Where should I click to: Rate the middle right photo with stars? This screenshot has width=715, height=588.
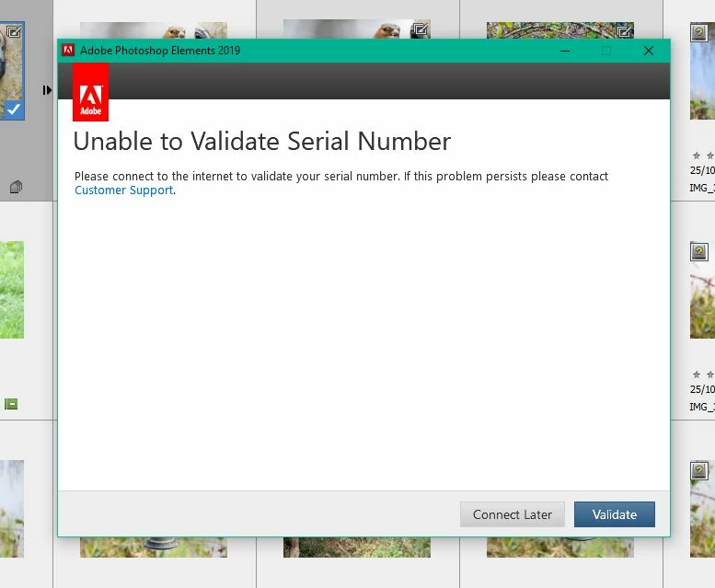[704, 375]
